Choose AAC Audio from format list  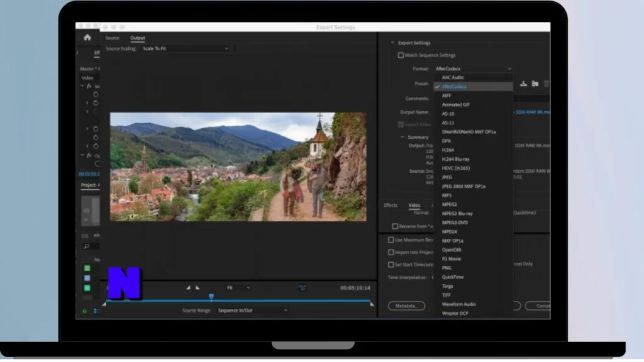(473, 77)
